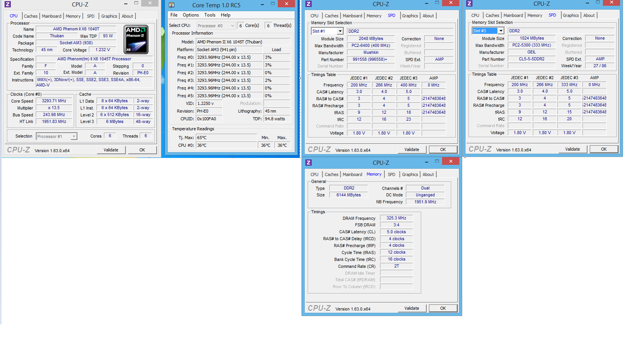
Task: Switch to SPD tab in first CPU-Z window
Action: 90,16
